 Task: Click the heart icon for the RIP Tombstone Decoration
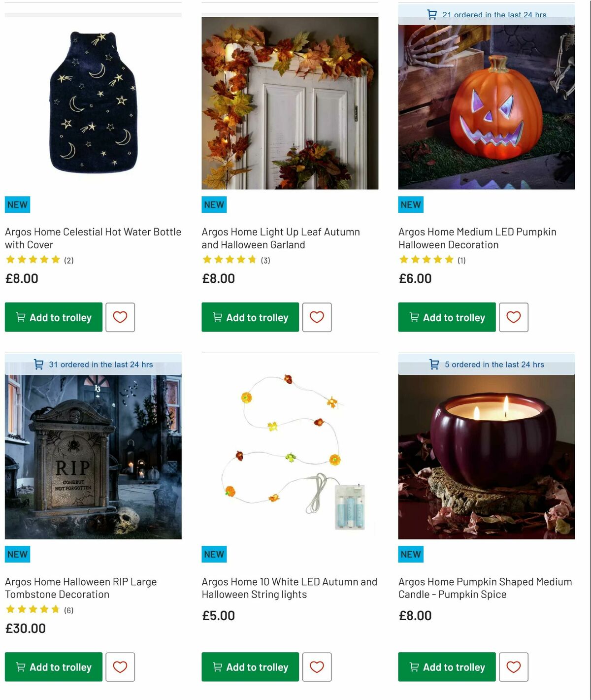(120, 667)
